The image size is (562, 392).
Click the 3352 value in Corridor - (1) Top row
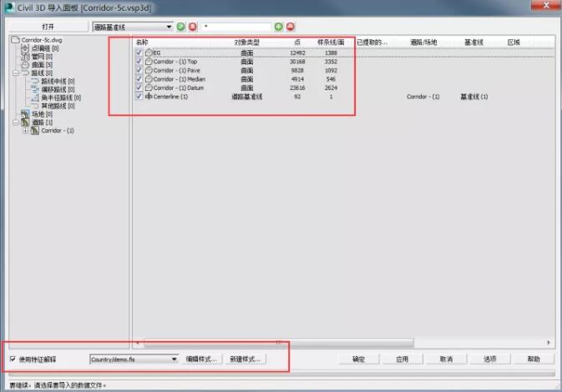[x=331, y=62]
